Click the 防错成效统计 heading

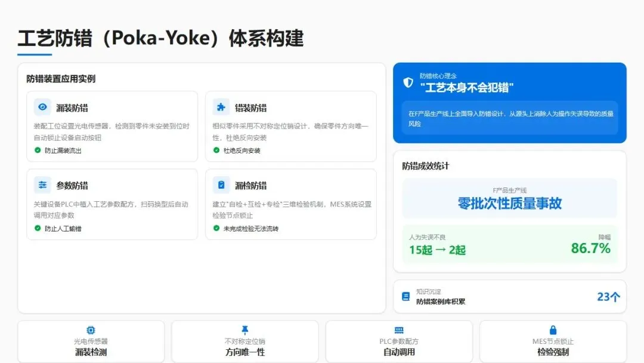coord(426,165)
